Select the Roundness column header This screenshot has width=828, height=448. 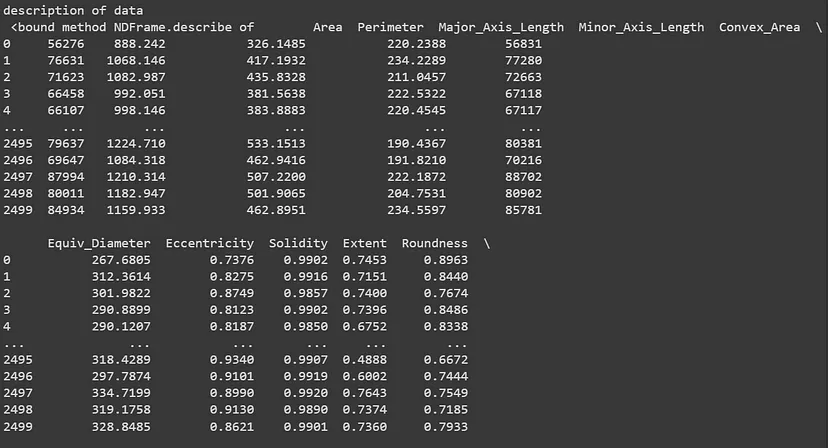click(434, 243)
